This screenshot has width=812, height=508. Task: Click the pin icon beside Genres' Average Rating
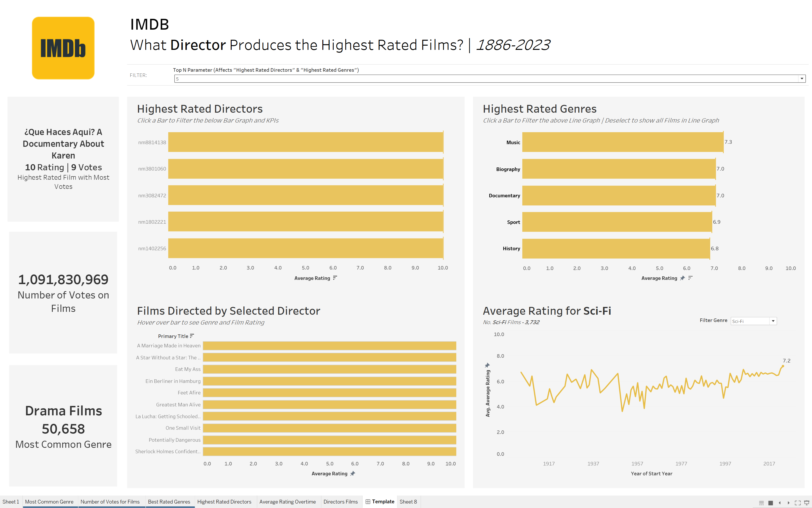click(x=682, y=278)
